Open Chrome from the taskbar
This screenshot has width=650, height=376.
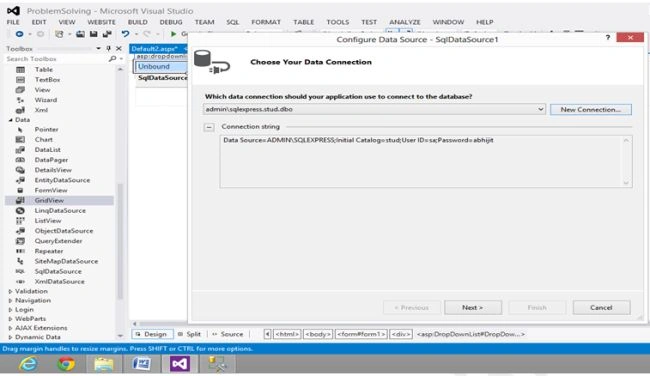point(66,364)
